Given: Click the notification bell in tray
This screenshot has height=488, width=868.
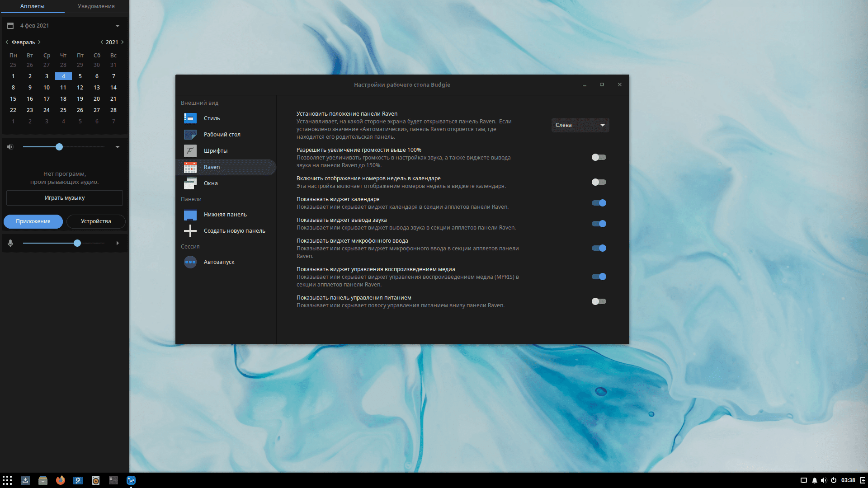Looking at the screenshot, I should click(x=814, y=480).
